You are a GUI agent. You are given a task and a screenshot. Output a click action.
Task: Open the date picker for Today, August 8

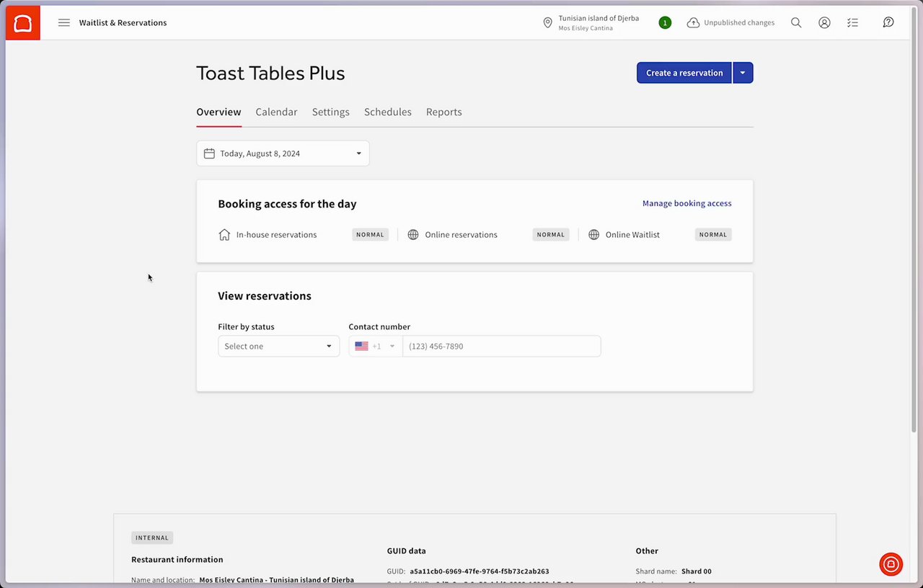tap(283, 153)
